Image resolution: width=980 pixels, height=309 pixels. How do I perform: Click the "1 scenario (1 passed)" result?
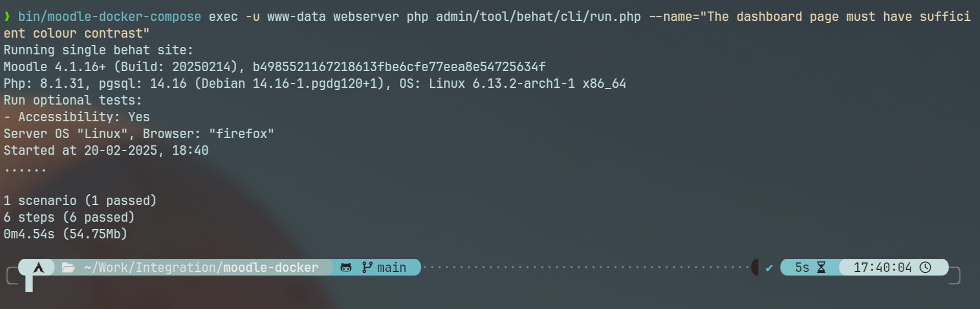(x=80, y=201)
